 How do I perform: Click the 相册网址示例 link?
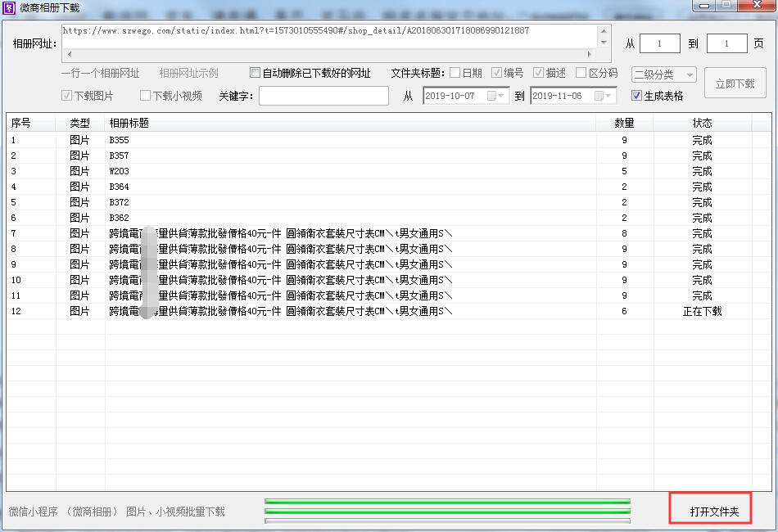188,73
